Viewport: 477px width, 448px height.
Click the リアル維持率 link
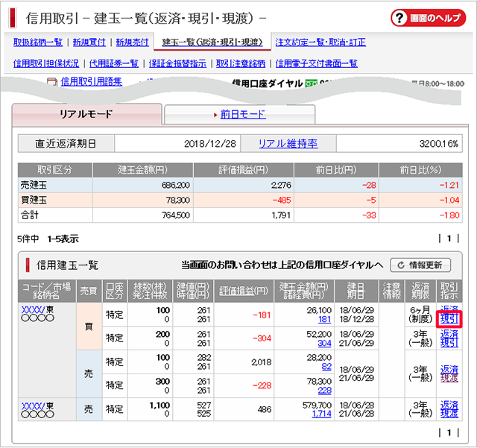click(288, 144)
